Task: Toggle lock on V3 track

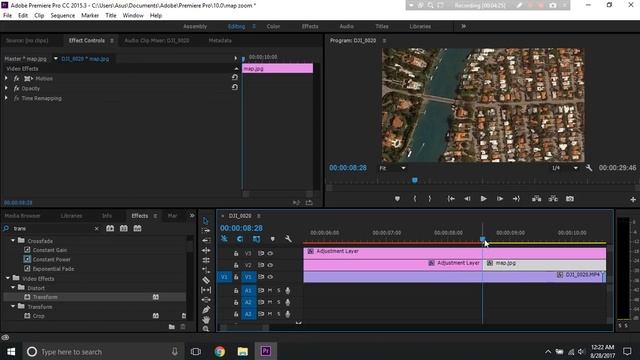Action: (x=236, y=253)
